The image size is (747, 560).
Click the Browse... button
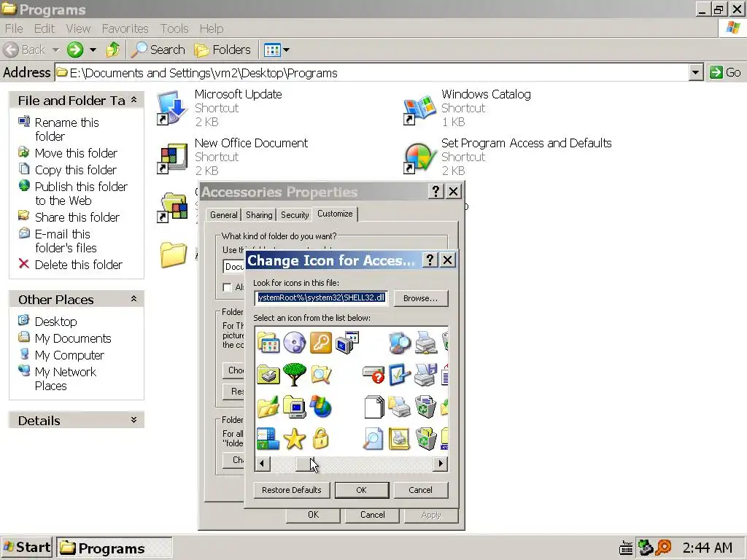pos(421,298)
